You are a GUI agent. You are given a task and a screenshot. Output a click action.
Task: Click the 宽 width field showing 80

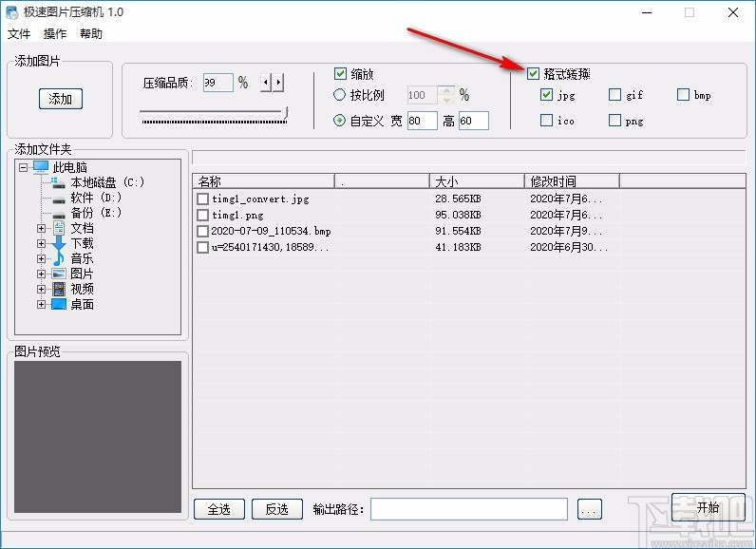(423, 121)
